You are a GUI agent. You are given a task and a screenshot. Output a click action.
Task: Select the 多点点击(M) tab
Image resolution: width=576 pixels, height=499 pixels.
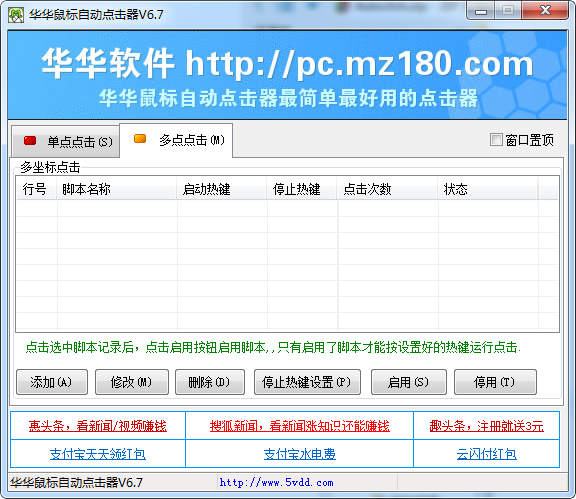(x=176, y=140)
